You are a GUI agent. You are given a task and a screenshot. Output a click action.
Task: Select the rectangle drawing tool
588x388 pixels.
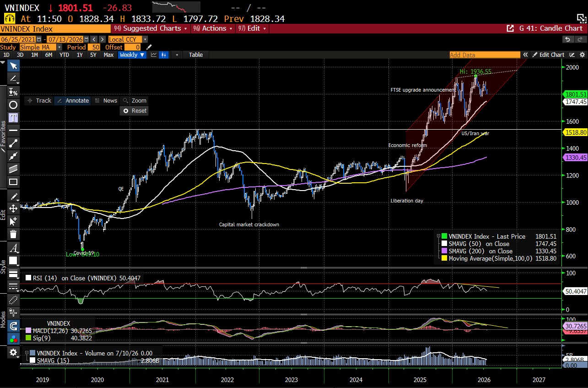tap(13, 181)
